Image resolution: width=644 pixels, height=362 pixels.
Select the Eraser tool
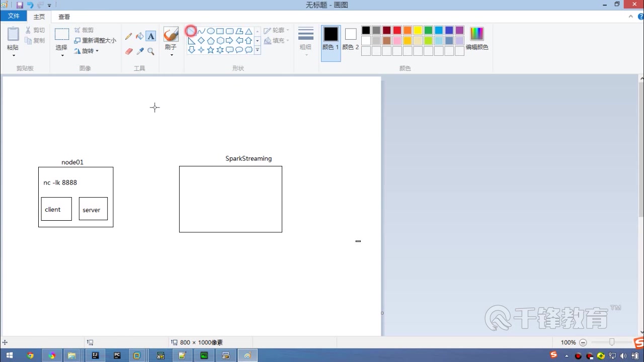(x=129, y=51)
